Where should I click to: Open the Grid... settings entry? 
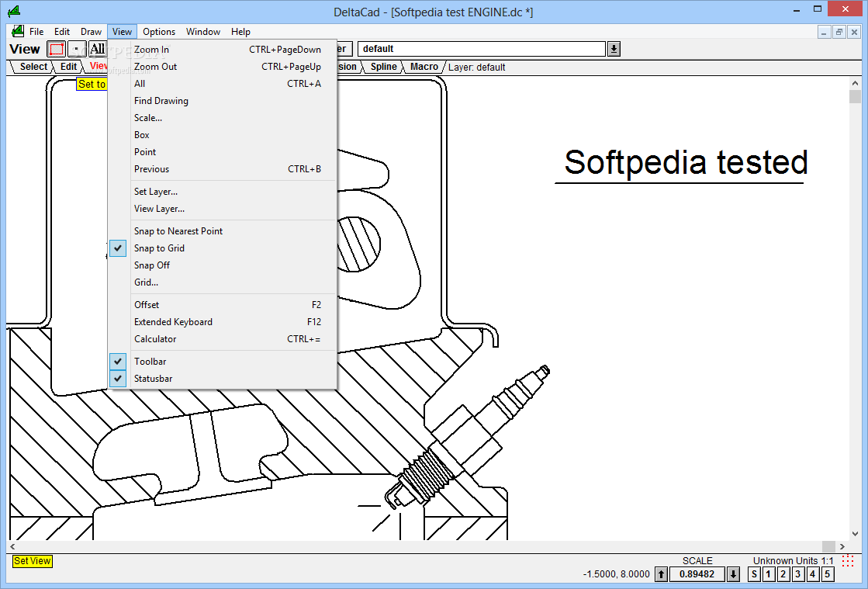pyautogui.click(x=223, y=282)
